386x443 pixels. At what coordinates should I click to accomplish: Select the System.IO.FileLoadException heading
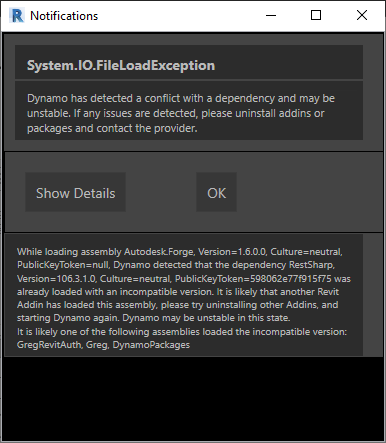(121, 65)
